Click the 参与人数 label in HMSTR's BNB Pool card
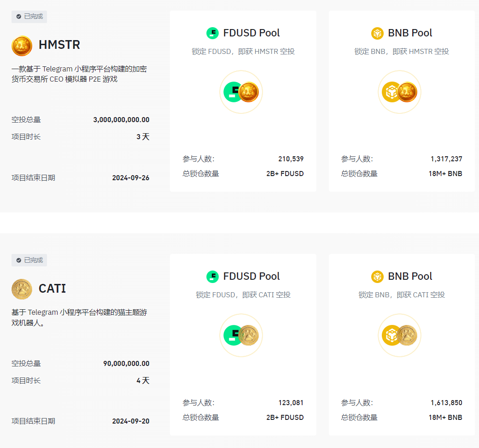The height and width of the screenshot is (448, 479). pos(357,159)
